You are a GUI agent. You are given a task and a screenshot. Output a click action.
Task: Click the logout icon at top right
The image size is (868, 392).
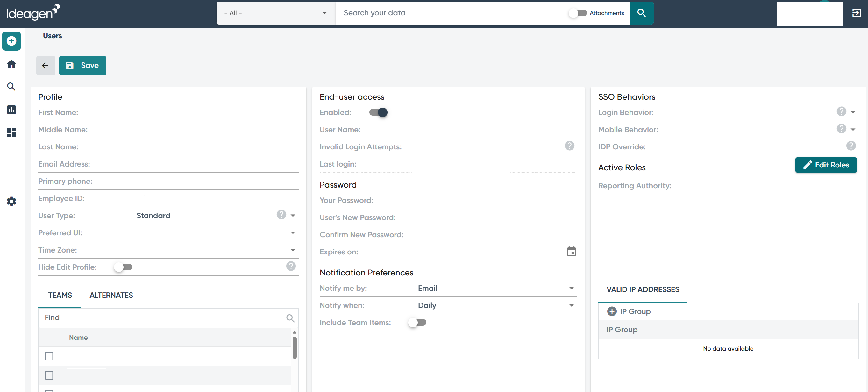tap(856, 13)
